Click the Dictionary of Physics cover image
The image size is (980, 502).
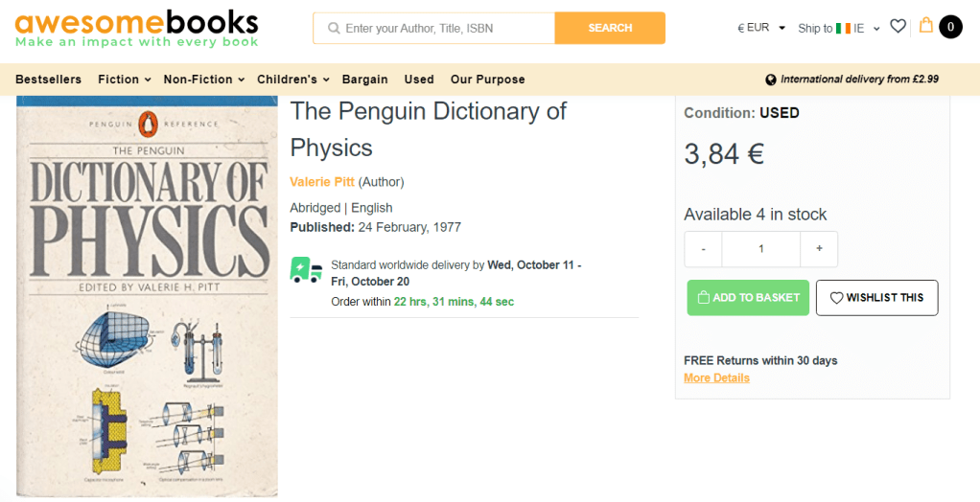pyautogui.click(x=147, y=297)
